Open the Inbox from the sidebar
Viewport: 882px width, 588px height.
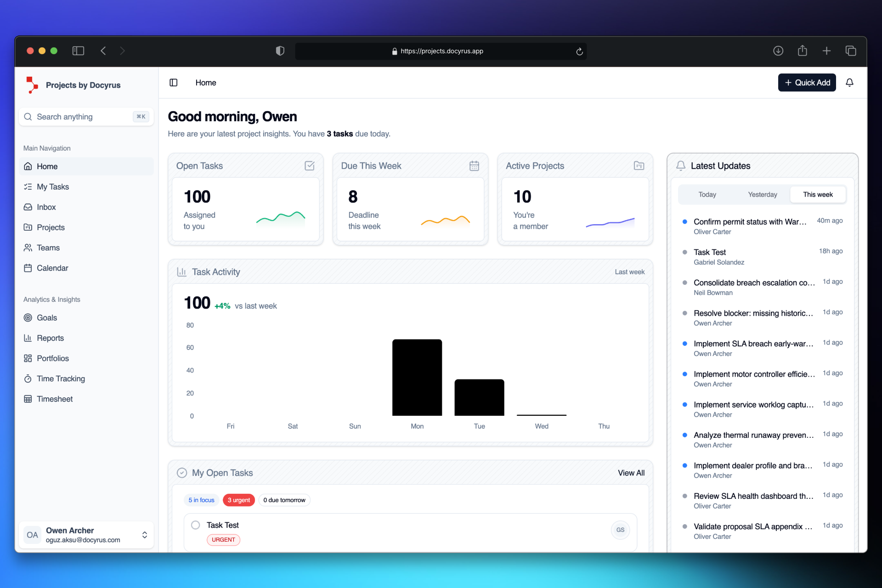point(46,207)
